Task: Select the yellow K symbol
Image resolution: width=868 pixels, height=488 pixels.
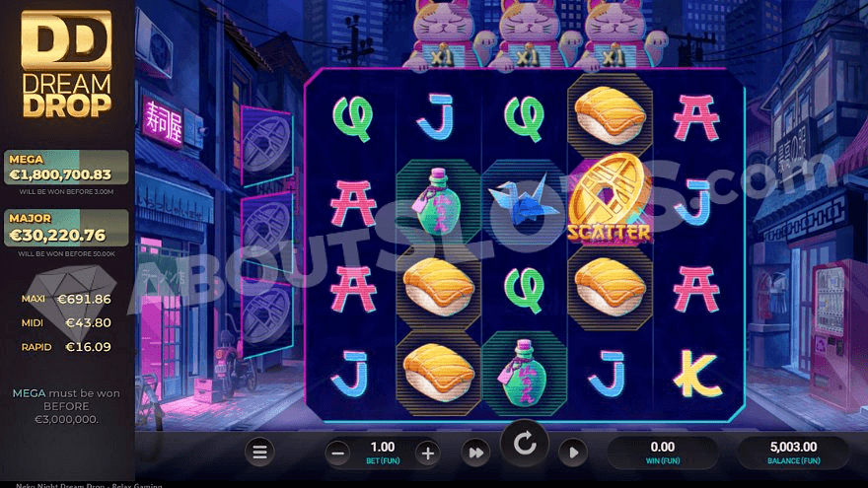Action: pyautogui.click(x=697, y=373)
